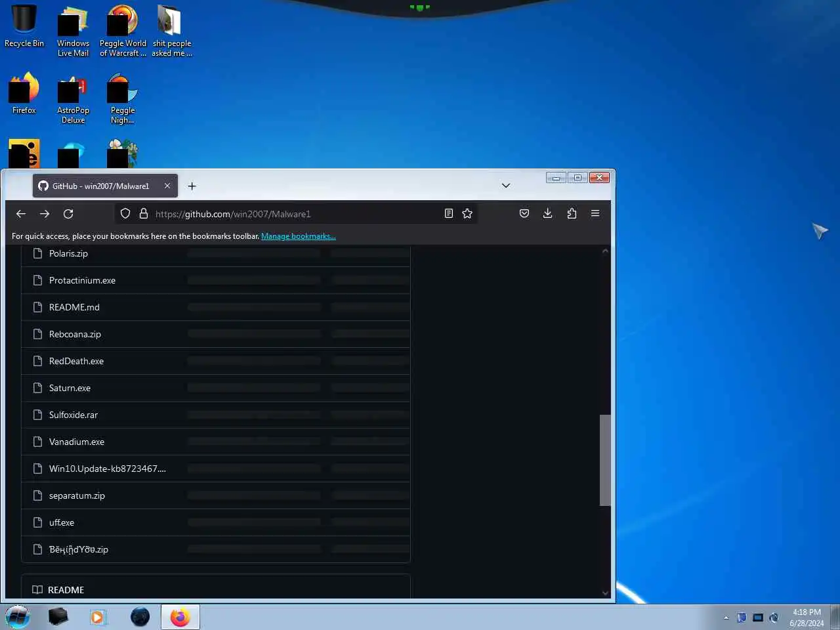Viewport: 840px width, 630px height.
Task: Open the taskbar clock showing 4:18 PM
Action: 807,618
